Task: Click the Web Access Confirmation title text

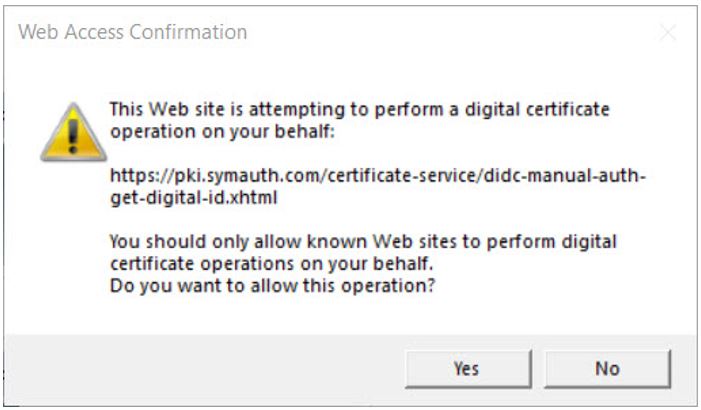Action: (x=133, y=32)
